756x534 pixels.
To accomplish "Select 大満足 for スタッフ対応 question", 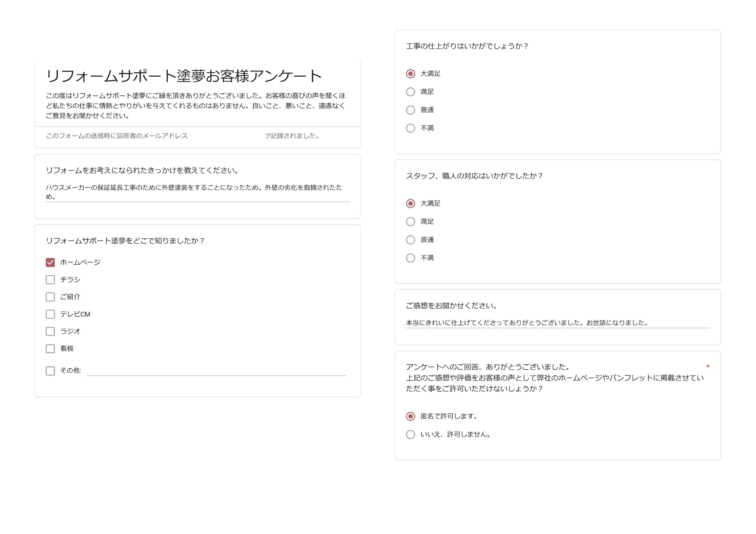I will click(410, 203).
